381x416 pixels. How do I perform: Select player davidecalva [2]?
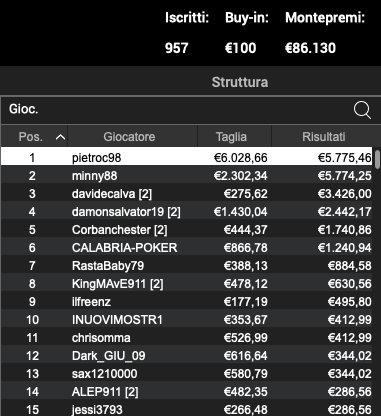tap(112, 194)
